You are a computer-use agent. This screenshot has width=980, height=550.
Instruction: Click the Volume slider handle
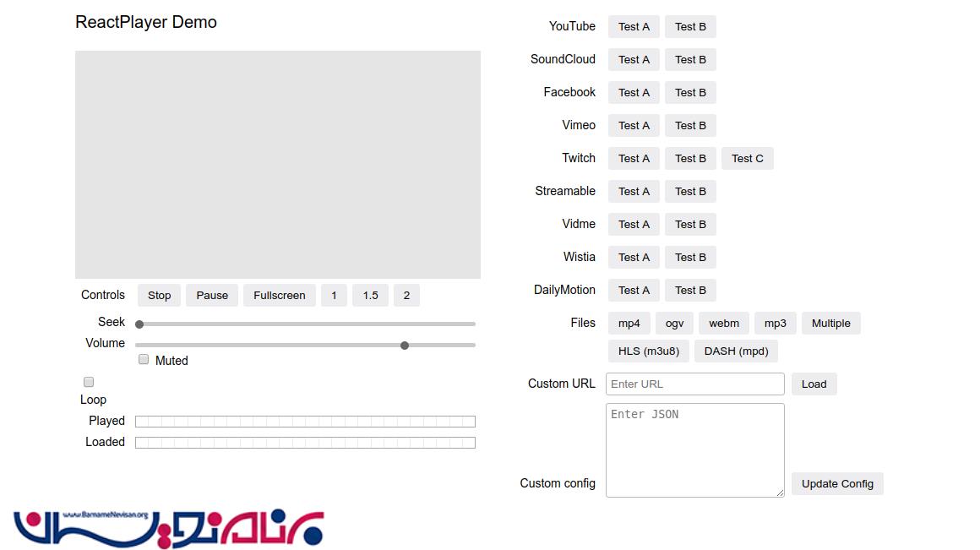[405, 346]
